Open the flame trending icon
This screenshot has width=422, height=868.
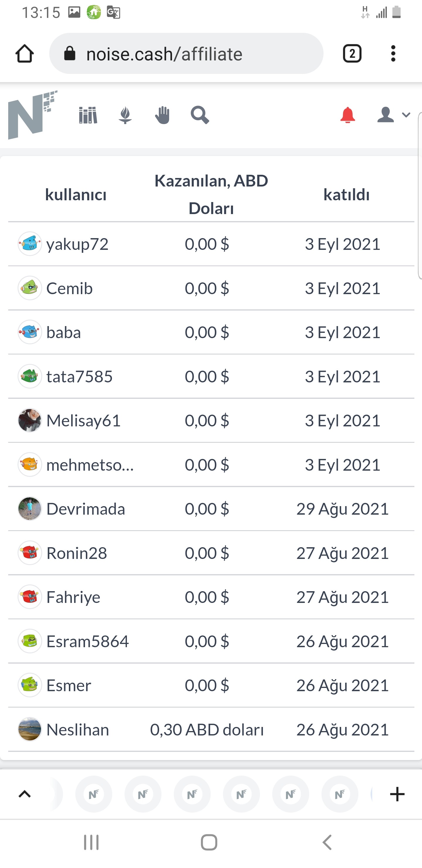pyautogui.click(x=125, y=115)
